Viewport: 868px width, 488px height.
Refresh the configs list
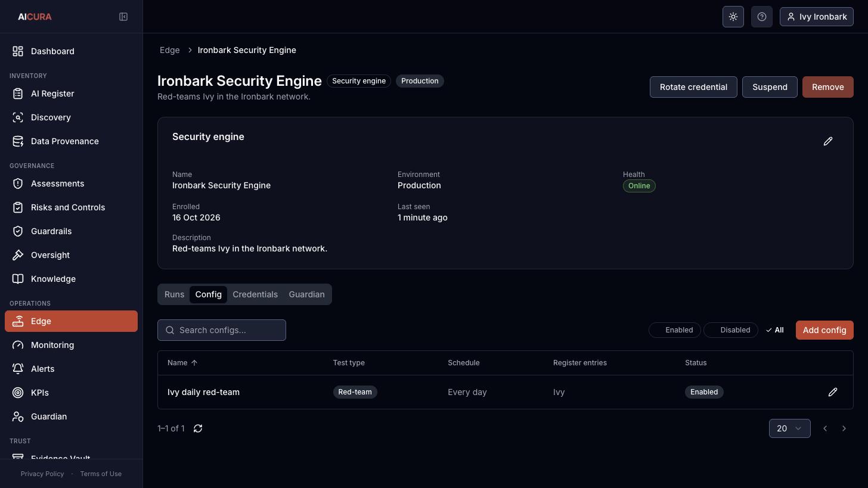click(198, 428)
